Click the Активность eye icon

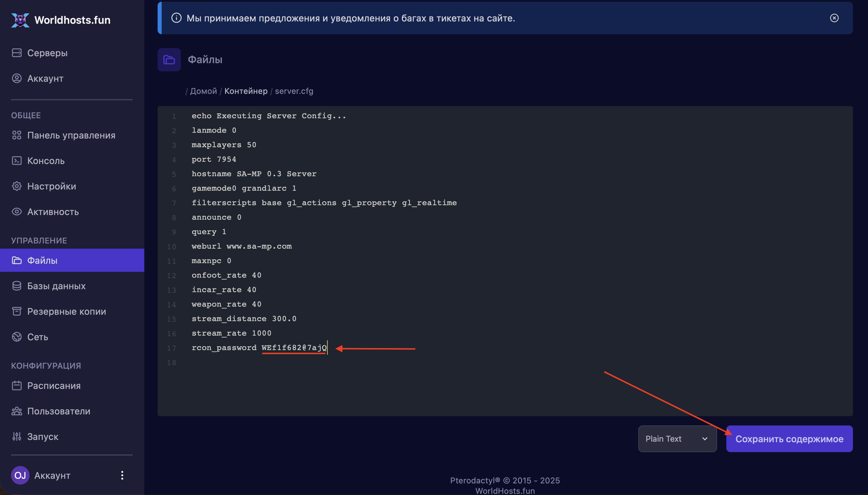17,212
